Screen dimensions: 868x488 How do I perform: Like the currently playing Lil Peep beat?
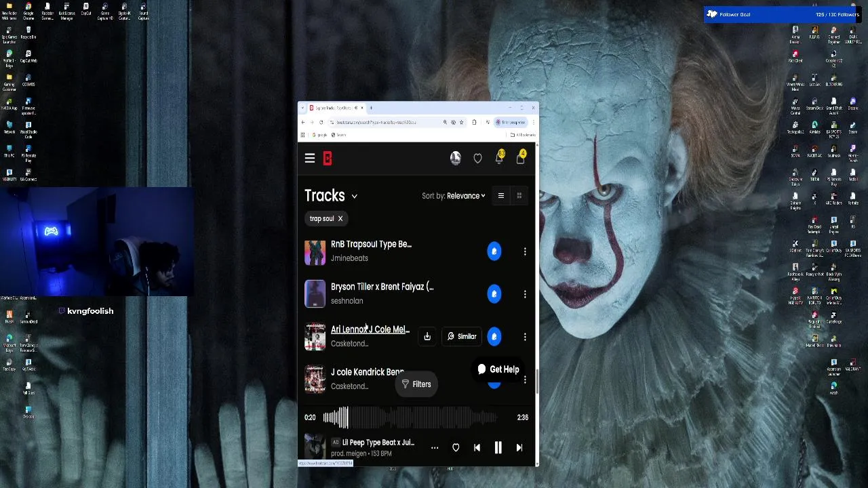pos(456,448)
